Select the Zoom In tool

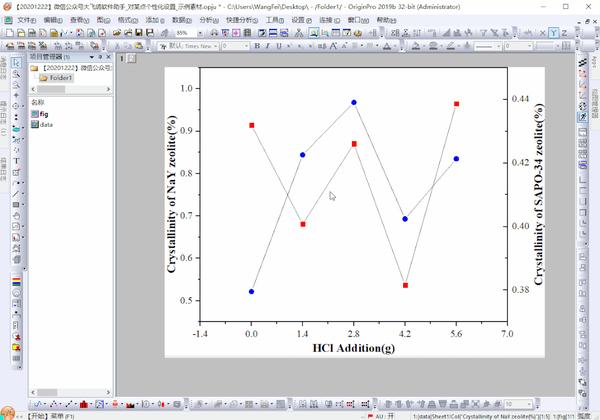(16, 74)
